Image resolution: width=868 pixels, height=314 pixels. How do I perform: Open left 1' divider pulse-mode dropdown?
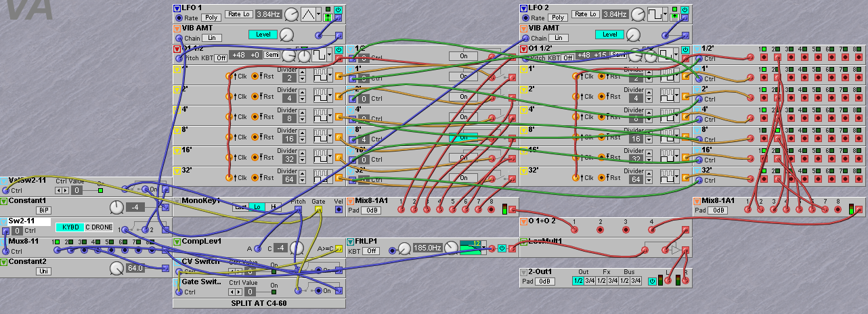[322, 74]
